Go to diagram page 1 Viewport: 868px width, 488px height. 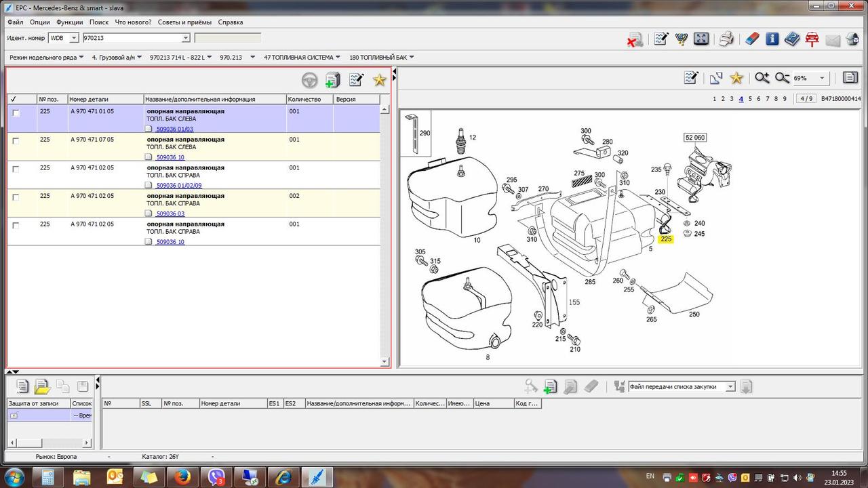point(714,99)
